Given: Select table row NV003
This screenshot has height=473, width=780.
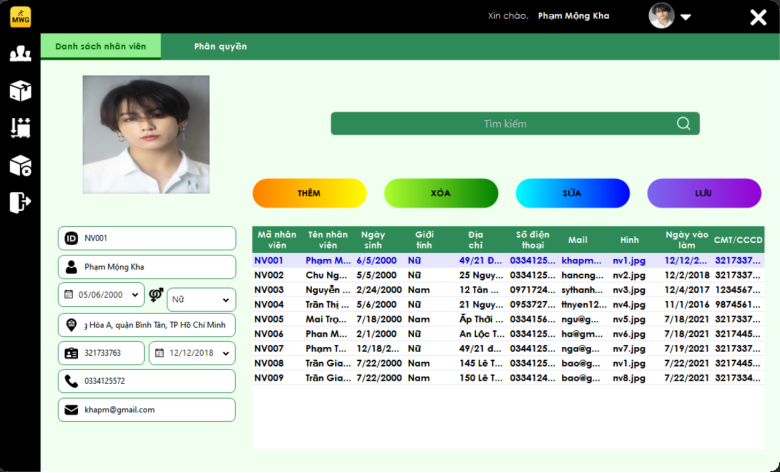Looking at the screenshot, I should pyautogui.click(x=508, y=289).
